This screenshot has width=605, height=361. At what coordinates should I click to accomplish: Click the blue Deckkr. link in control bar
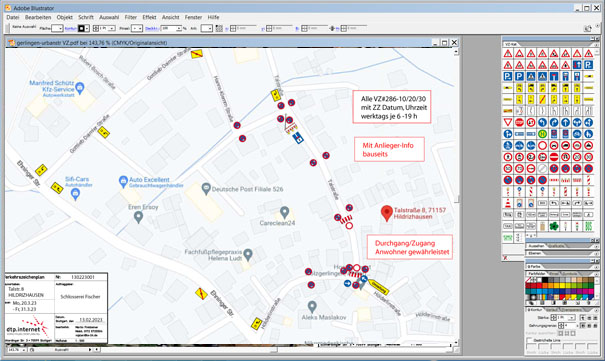pyautogui.click(x=152, y=29)
